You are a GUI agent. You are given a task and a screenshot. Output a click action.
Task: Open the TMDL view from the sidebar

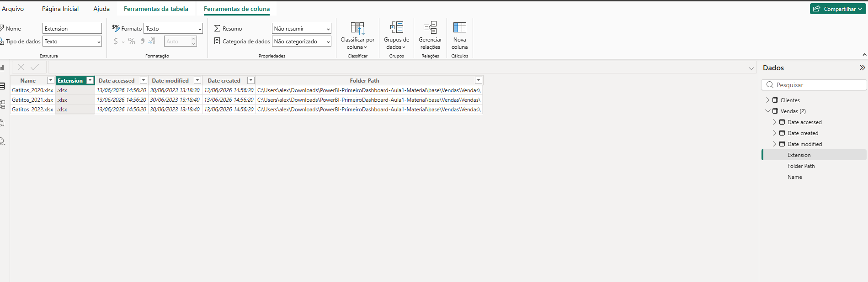coord(2,141)
